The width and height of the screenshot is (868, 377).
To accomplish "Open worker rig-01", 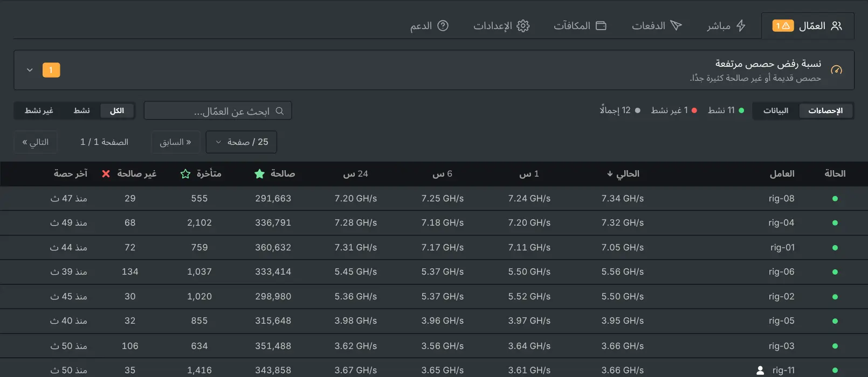I will tap(782, 248).
